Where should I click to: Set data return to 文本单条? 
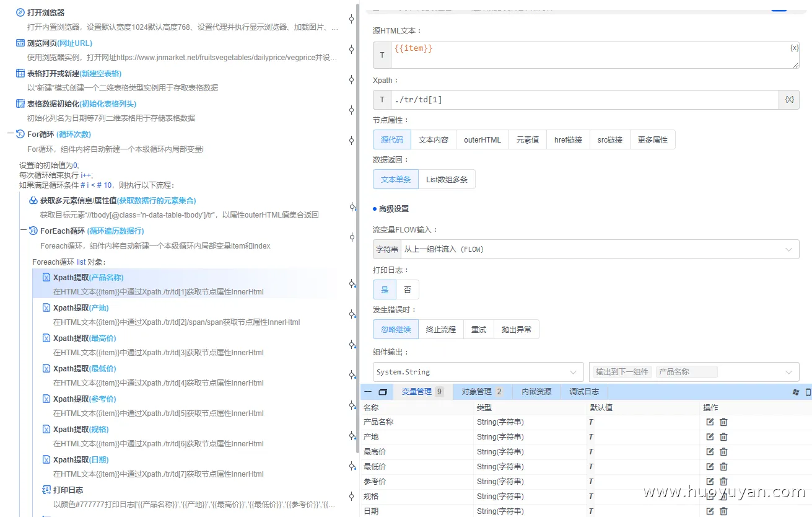coord(396,179)
